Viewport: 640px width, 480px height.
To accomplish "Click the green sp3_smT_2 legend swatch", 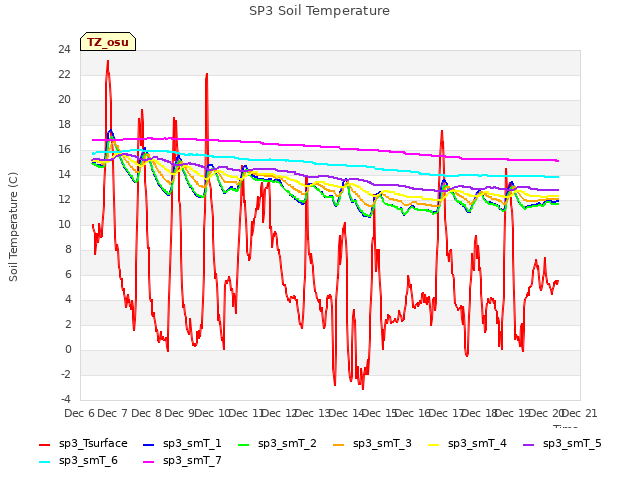I will (244, 444).
